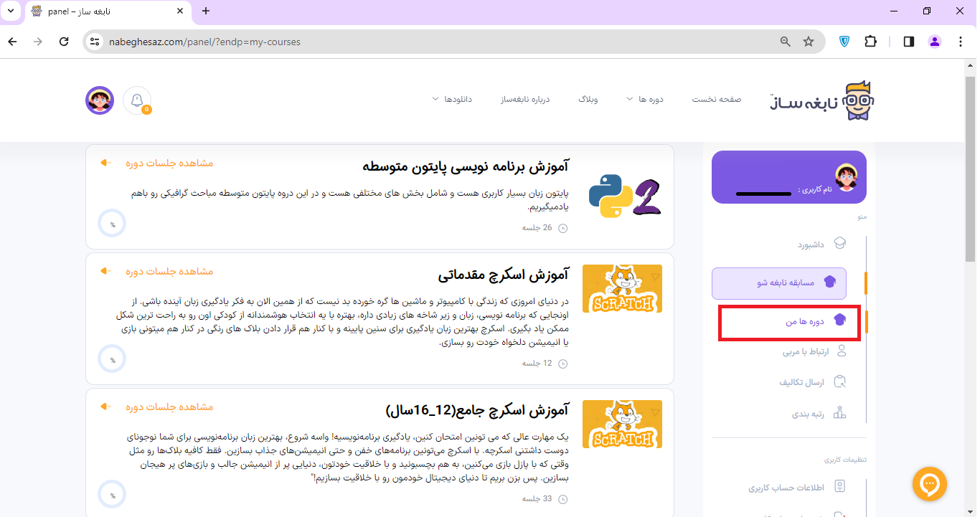This screenshot has height=522, width=980.
Task: Click the purple user profile card avatar
Action: point(846,177)
